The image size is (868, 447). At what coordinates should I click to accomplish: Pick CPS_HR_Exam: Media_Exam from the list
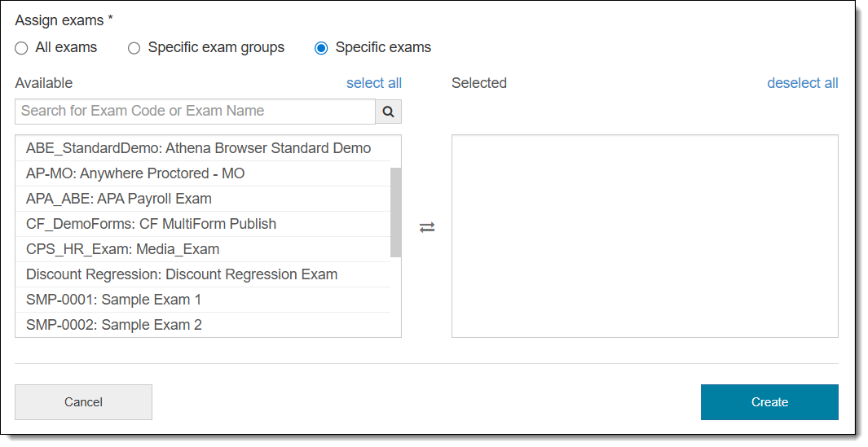122,249
